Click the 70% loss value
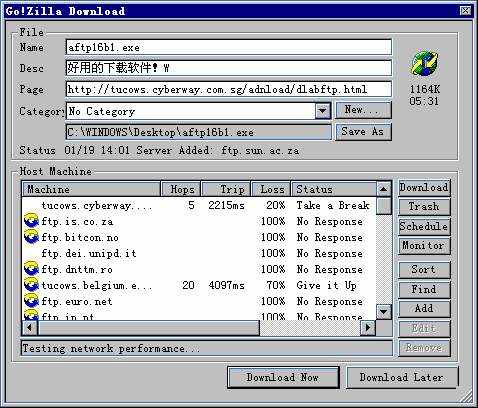Image resolution: width=478 pixels, height=408 pixels. [x=276, y=285]
